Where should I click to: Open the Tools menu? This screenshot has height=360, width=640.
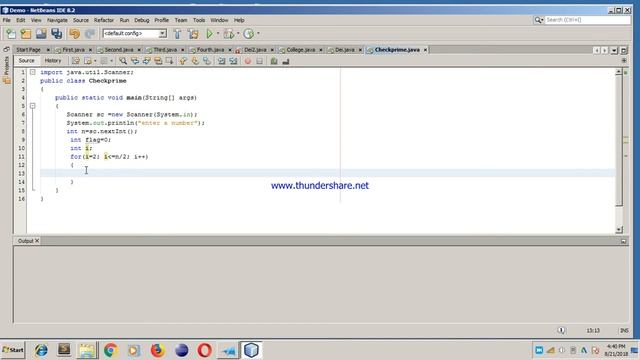tap(199, 20)
